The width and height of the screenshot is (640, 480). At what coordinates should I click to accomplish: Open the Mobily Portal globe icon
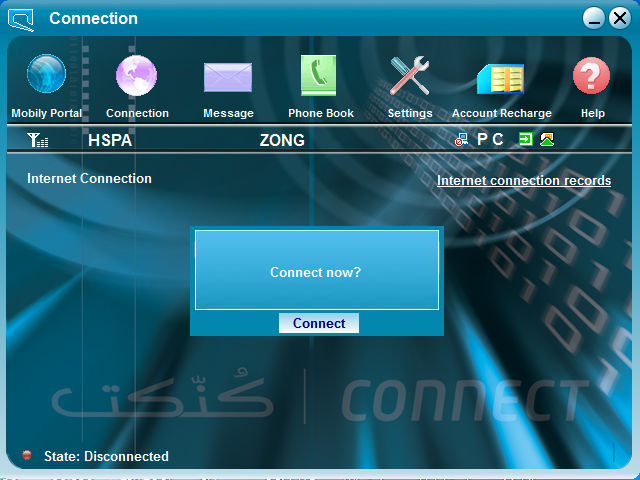46,74
